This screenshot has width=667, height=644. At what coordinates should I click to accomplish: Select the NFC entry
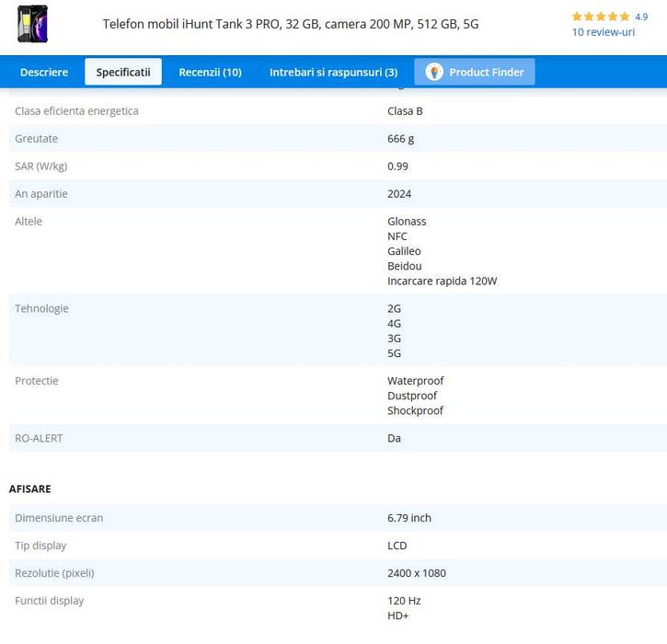[x=397, y=236]
